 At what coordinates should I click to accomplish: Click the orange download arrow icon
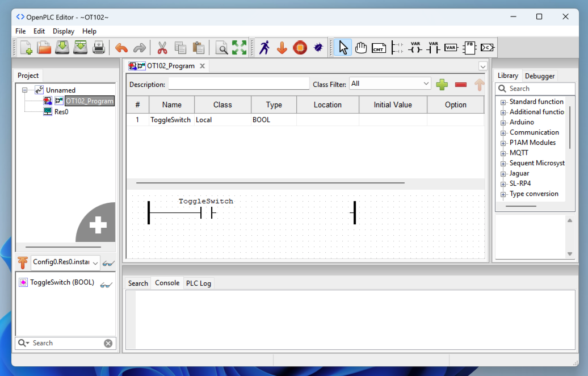[282, 48]
